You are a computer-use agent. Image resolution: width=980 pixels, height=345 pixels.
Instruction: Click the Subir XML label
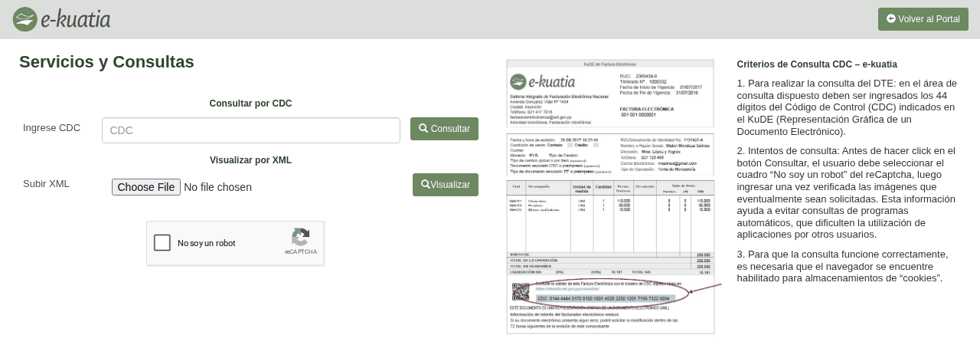pyautogui.click(x=46, y=184)
